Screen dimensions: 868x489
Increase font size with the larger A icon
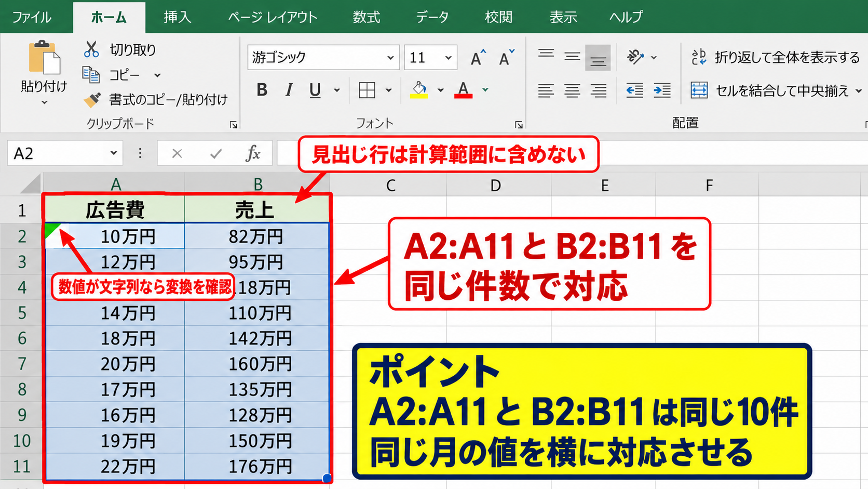(478, 58)
